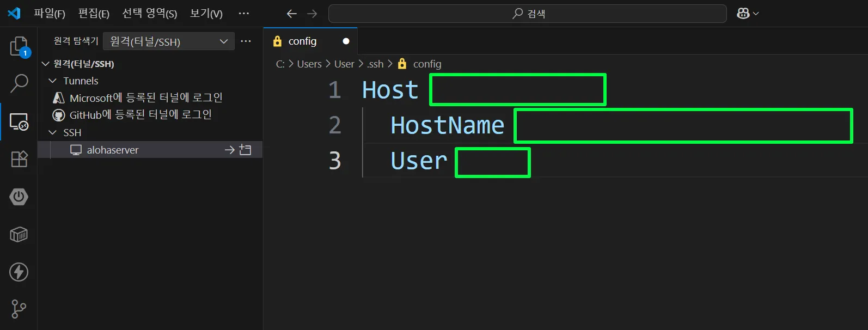The image size is (868, 330).
Task: Open the Spring Boot Dashboard icon
Action: tap(19, 197)
